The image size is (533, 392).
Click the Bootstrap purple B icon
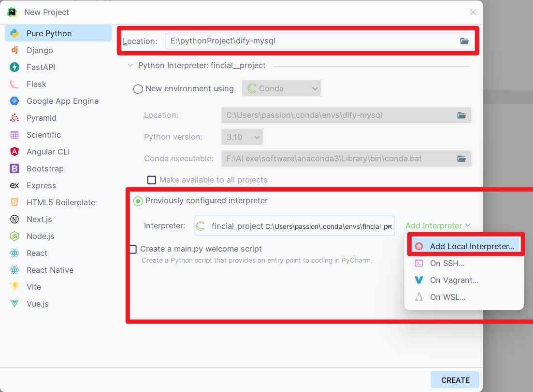pyautogui.click(x=14, y=168)
